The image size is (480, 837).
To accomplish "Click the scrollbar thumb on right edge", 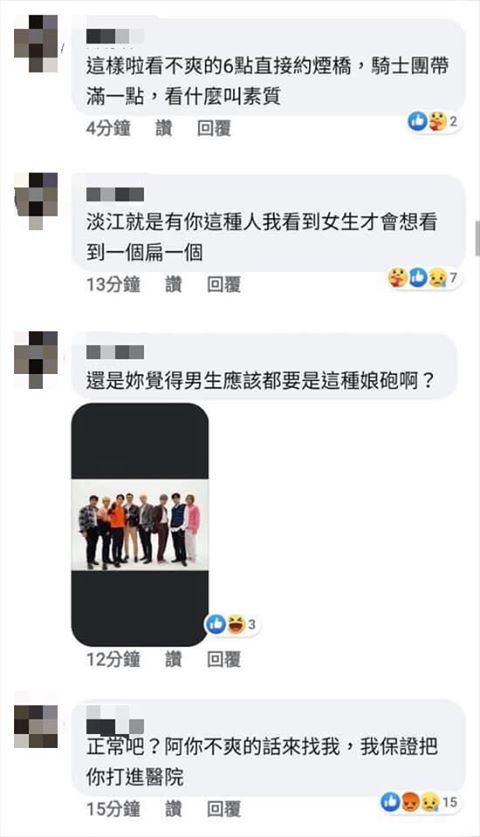I will pos(477,238).
